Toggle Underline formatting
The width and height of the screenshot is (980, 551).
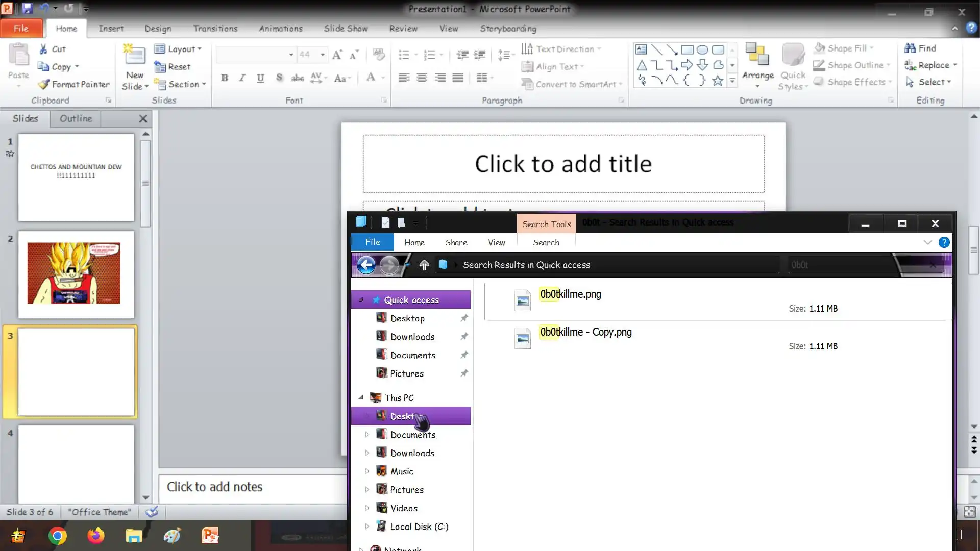[x=260, y=78]
